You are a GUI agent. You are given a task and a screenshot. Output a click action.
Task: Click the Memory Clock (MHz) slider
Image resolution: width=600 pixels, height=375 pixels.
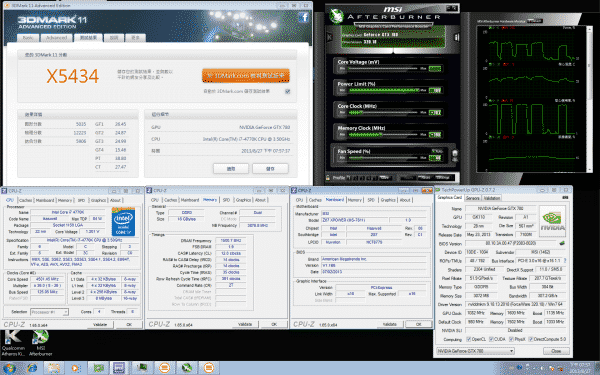coord(383,135)
